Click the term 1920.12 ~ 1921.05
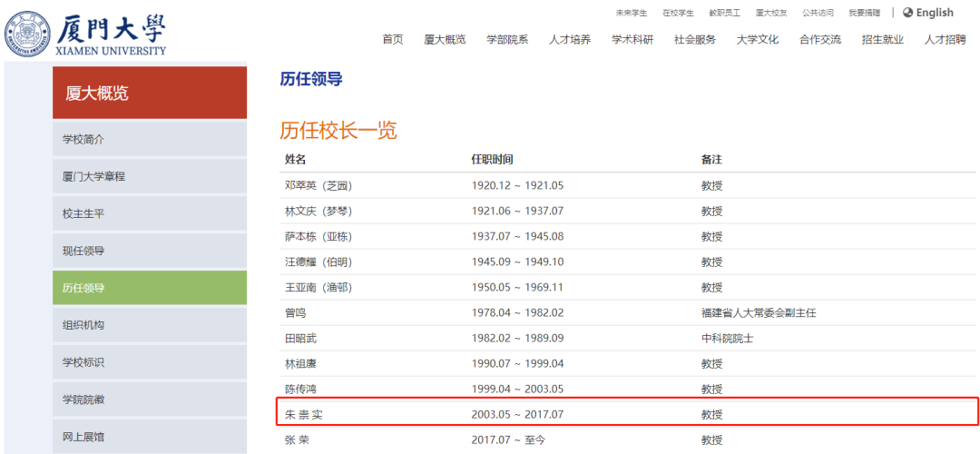The height and width of the screenshot is (454, 980). coord(517,186)
